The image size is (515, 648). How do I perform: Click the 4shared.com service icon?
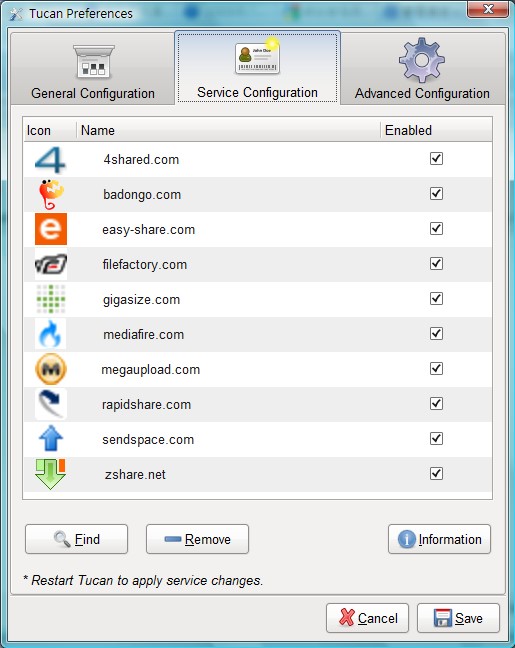[50, 160]
